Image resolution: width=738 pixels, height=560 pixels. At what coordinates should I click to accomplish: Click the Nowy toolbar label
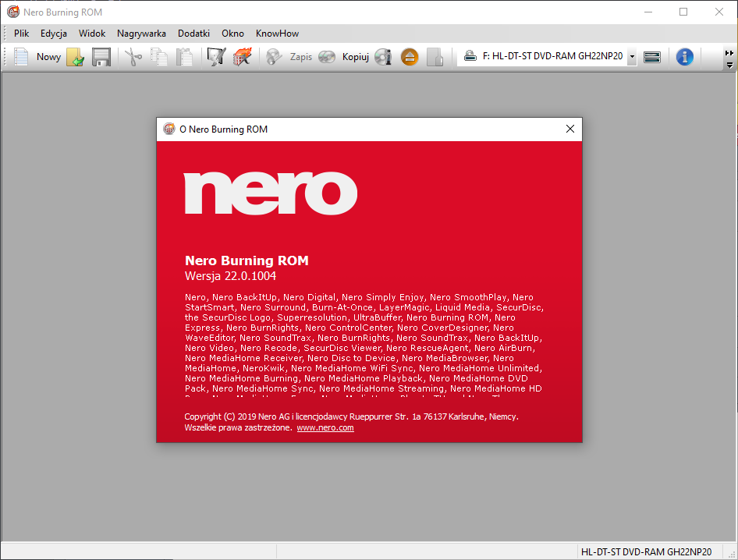(48, 57)
